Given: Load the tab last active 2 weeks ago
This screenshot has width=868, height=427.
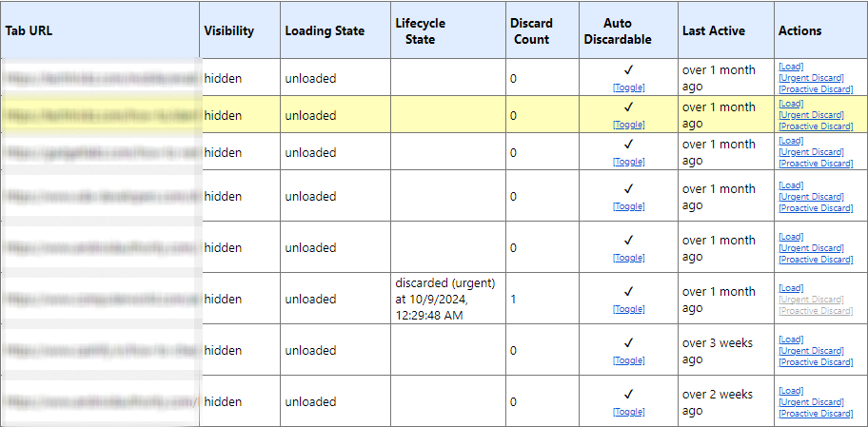Looking at the screenshot, I should pos(790,391).
